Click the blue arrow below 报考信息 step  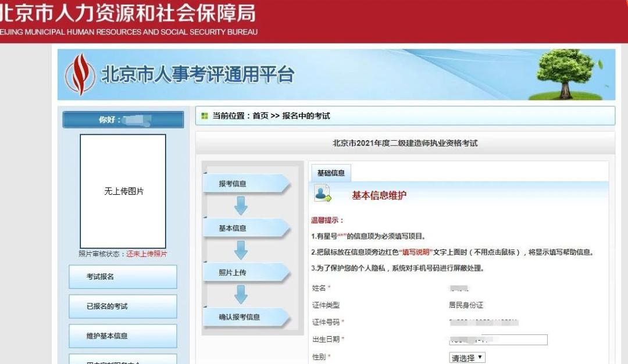pyautogui.click(x=240, y=205)
